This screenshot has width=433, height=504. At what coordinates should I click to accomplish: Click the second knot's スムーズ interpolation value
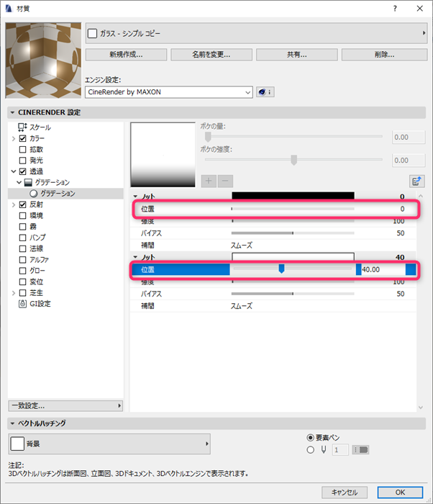tap(242, 306)
